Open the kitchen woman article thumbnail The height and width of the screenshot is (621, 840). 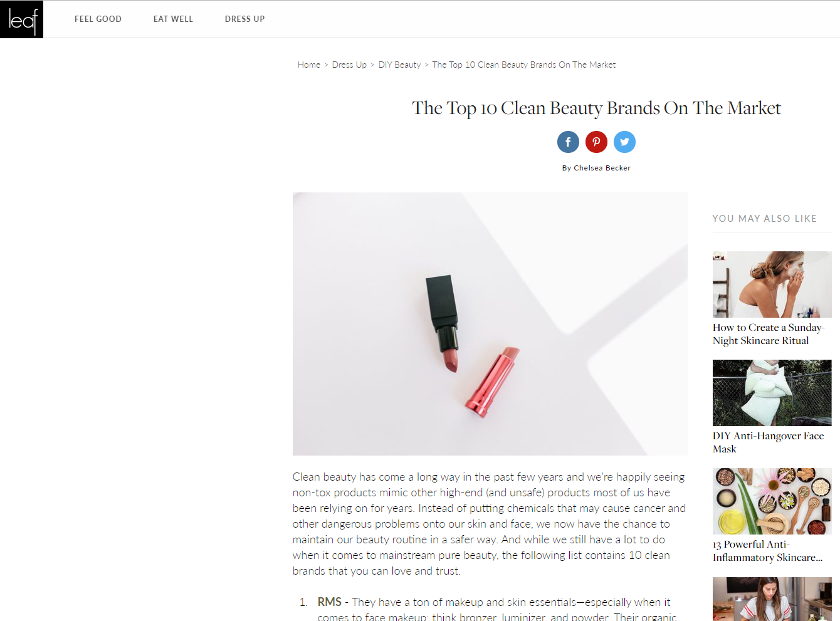(x=772, y=599)
